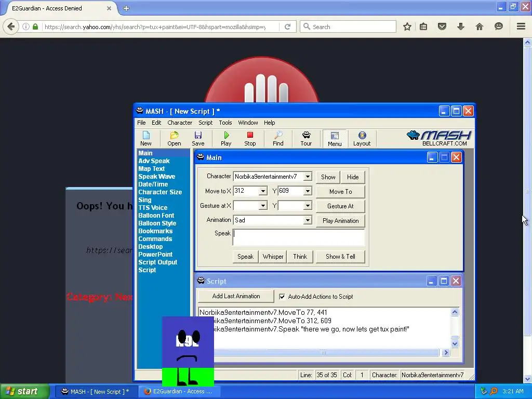Viewport: 532px width, 399px height.
Task: Open the File menu in MASH
Action: pos(141,123)
